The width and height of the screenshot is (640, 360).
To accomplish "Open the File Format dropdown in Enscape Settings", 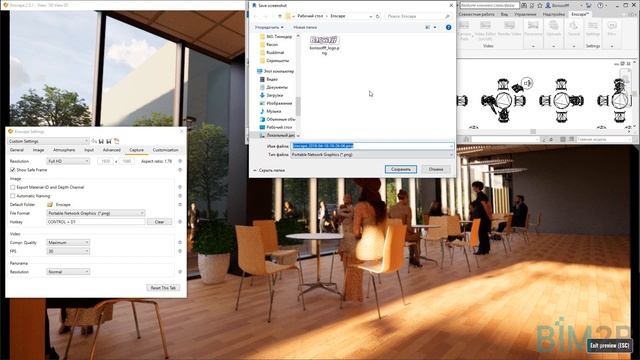I will (96, 213).
